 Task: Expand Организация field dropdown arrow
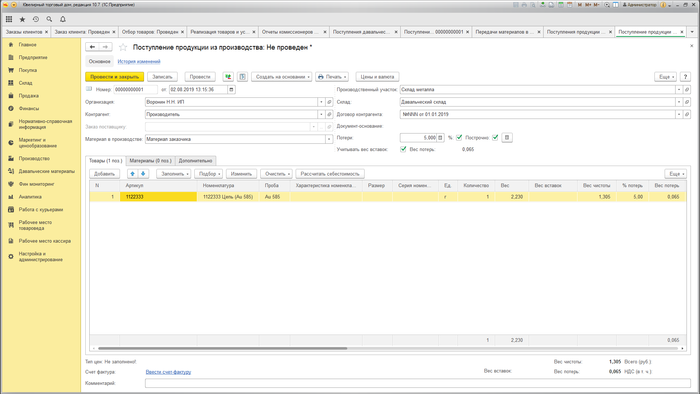pyautogui.click(x=321, y=102)
